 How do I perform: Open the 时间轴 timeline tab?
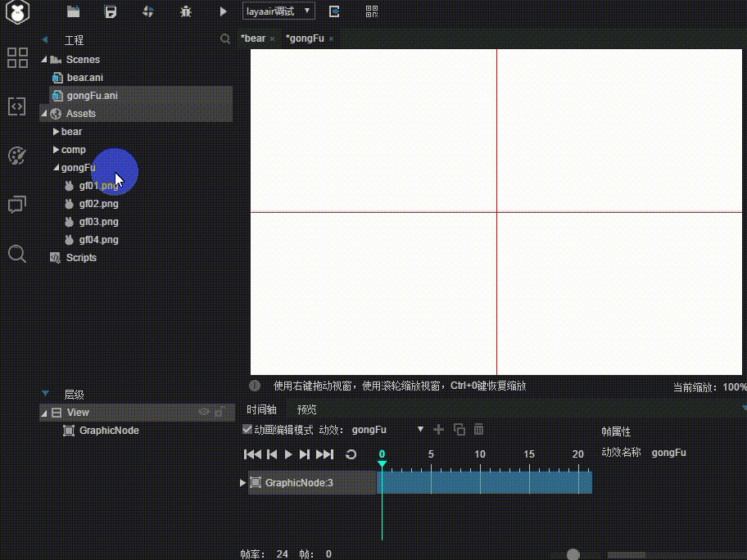point(261,409)
